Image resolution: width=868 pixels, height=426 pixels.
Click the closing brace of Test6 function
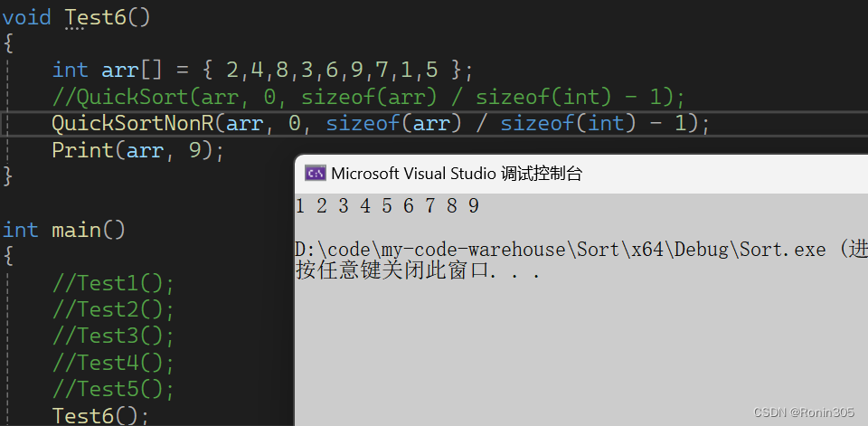(8, 175)
